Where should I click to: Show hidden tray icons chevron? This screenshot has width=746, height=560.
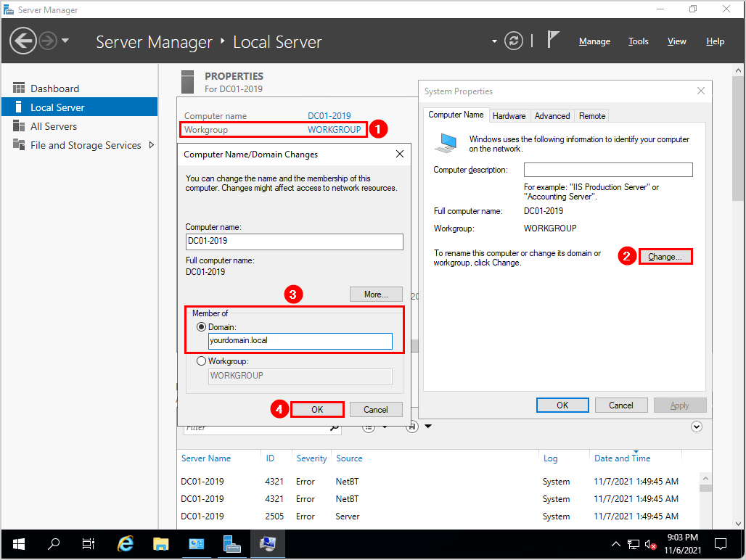615,544
